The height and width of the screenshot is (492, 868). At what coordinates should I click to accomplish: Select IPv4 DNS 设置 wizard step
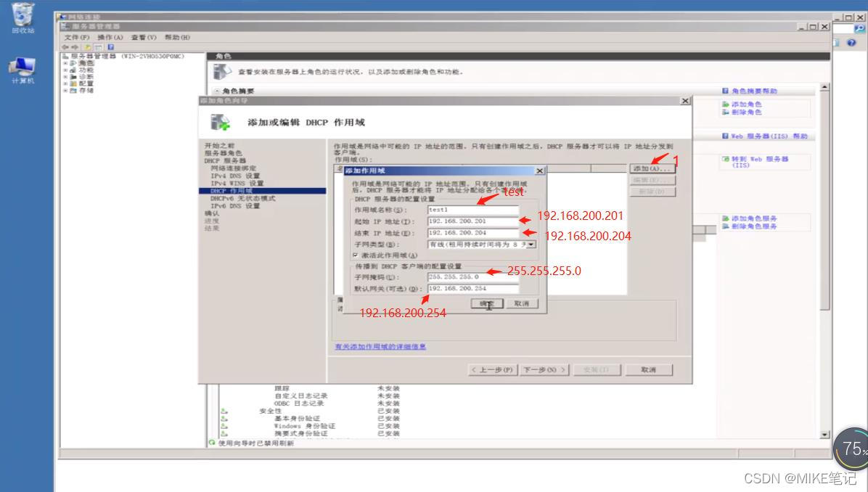point(234,176)
